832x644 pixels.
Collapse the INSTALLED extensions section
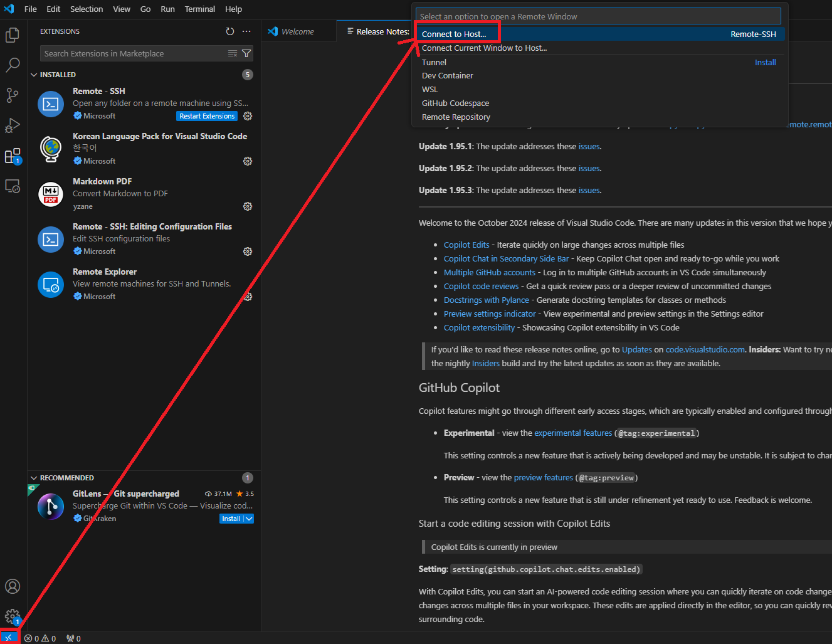(x=34, y=75)
